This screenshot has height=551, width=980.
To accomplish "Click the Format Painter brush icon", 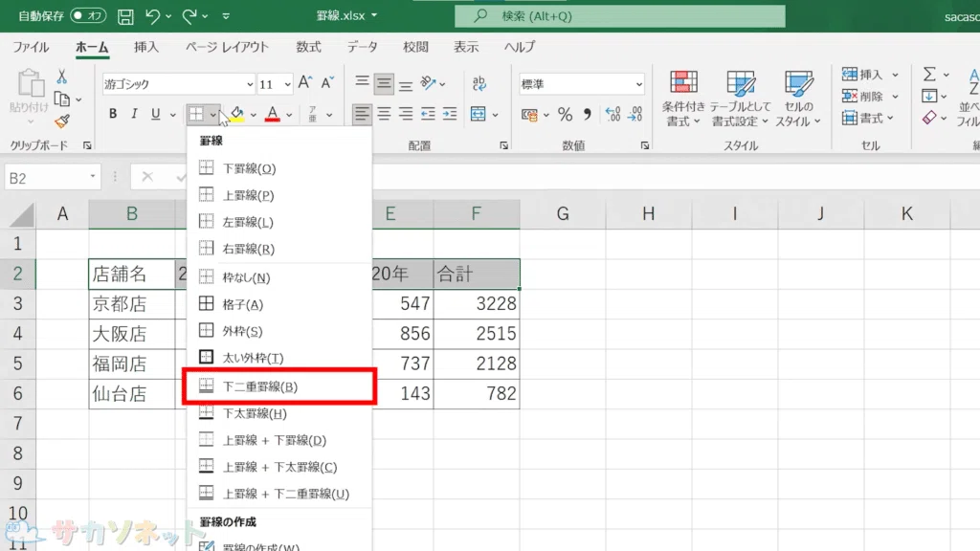I will tap(62, 121).
